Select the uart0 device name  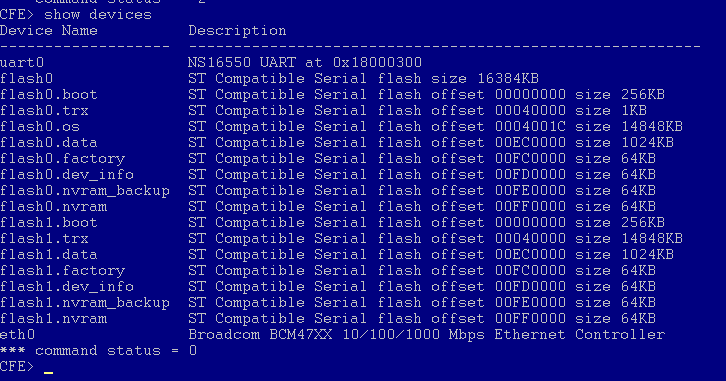(22, 62)
